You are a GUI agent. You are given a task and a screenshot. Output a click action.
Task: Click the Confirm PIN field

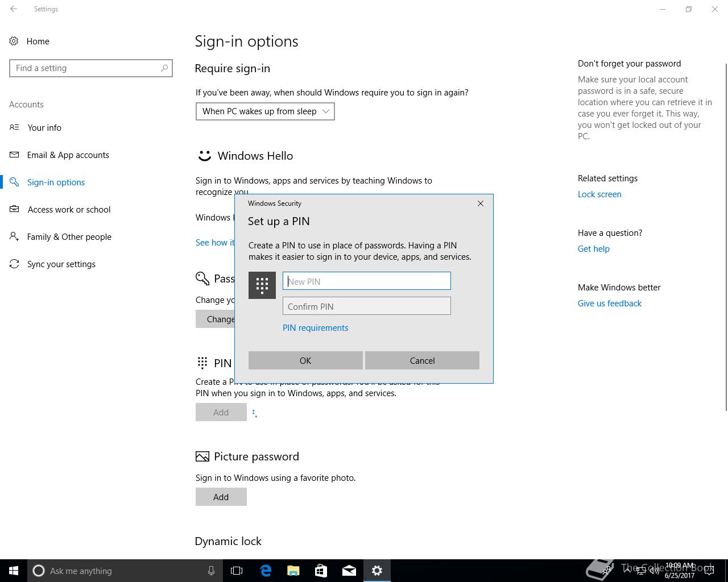367,306
